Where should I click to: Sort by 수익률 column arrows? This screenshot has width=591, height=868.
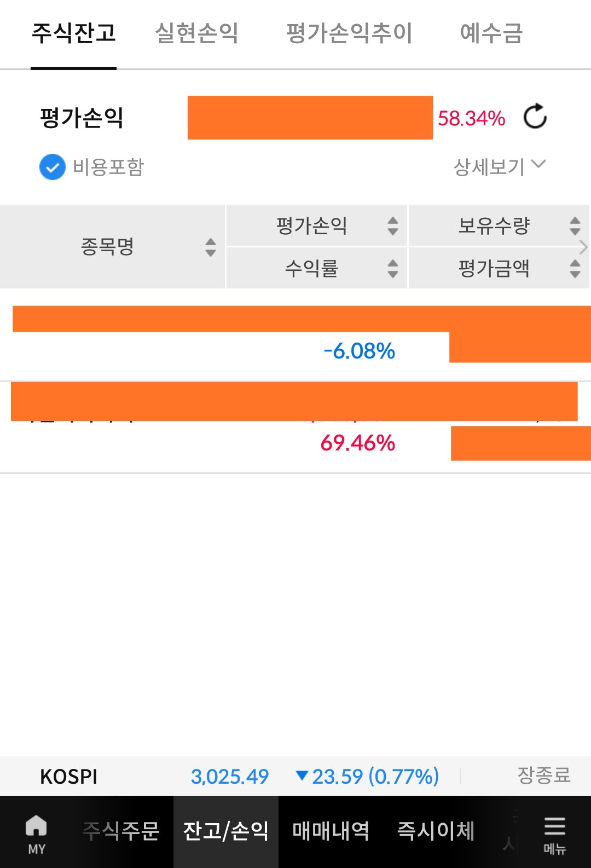click(x=393, y=268)
